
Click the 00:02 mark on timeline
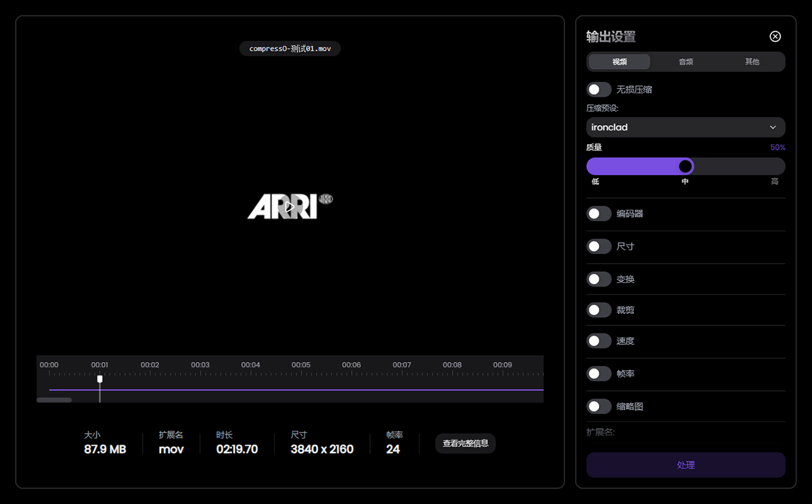click(150, 365)
